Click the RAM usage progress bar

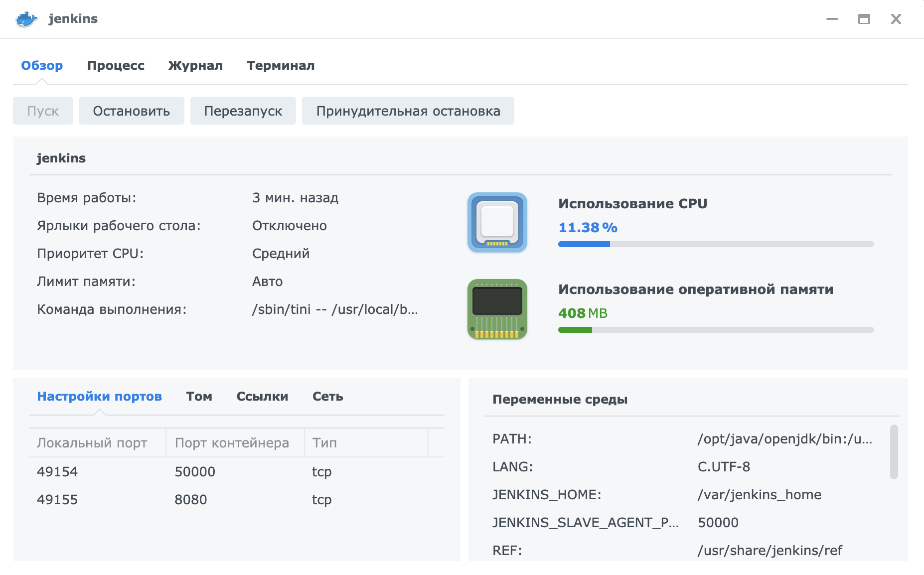[x=716, y=330]
